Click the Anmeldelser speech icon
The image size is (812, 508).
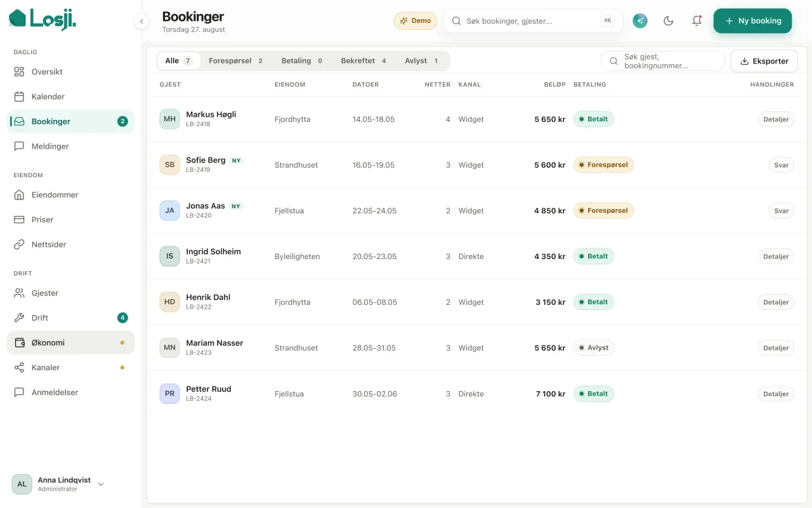pyautogui.click(x=19, y=392)
